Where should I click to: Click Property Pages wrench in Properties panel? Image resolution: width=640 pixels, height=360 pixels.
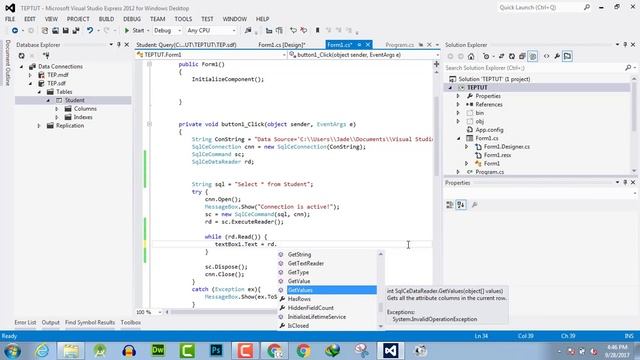474,205
